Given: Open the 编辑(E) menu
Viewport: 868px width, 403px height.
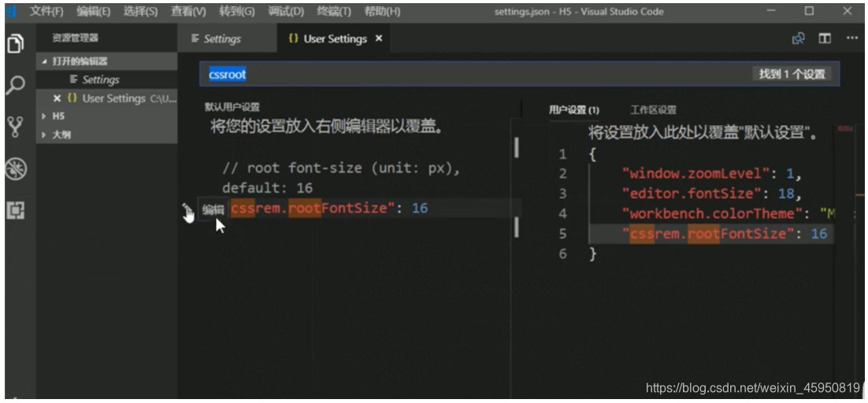Looking at the screenshot, I should click(x=93, y=11).
